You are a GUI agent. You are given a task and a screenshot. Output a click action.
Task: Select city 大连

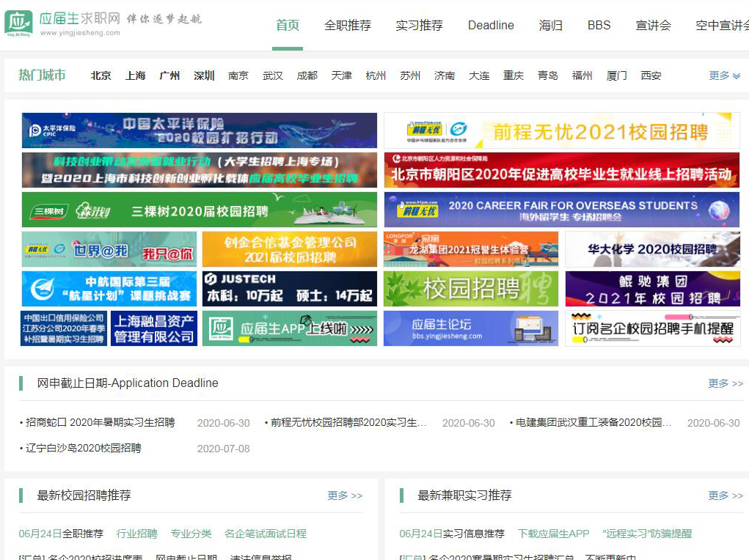pos(479,75)
